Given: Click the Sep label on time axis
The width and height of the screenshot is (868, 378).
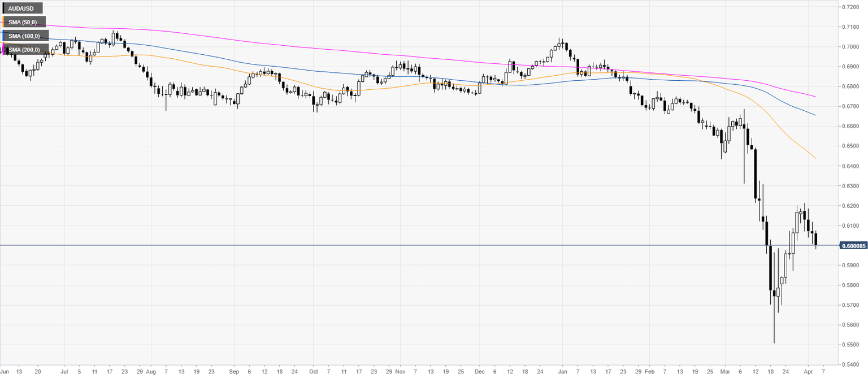Looking at the screenshot, I should [234, 372].
